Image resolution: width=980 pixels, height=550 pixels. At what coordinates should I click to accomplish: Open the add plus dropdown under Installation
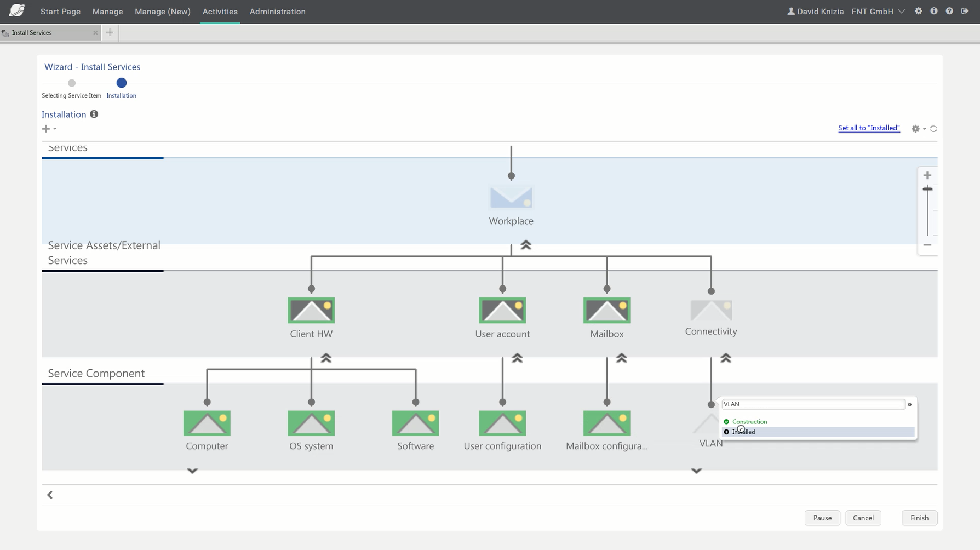49,129
